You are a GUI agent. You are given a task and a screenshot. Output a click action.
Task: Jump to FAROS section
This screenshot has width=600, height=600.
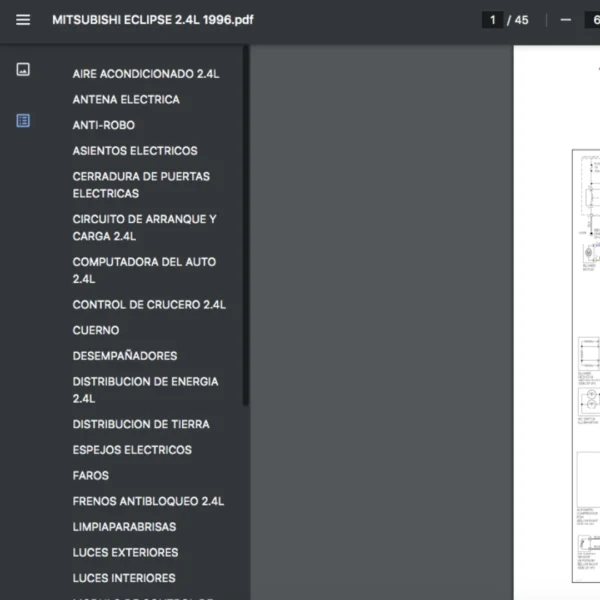[91, 476]
